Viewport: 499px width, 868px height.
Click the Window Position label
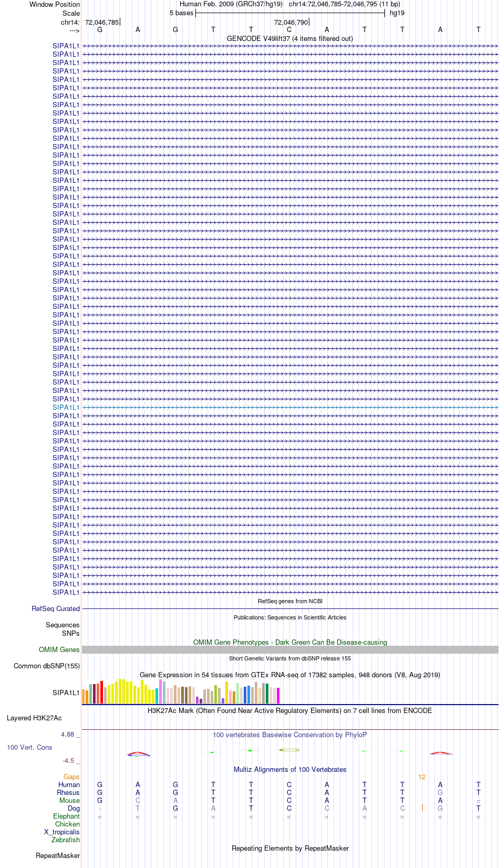55,4
